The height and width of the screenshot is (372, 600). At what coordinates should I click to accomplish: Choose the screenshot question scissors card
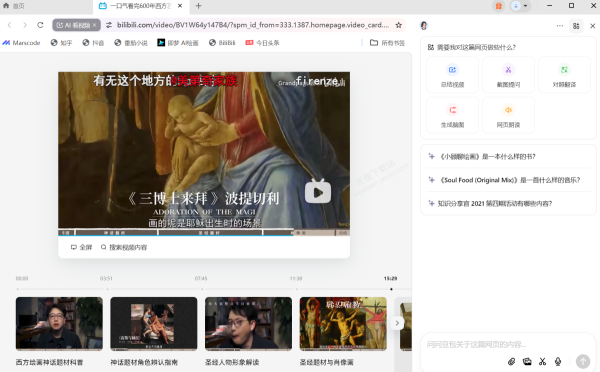pos(508,75)
